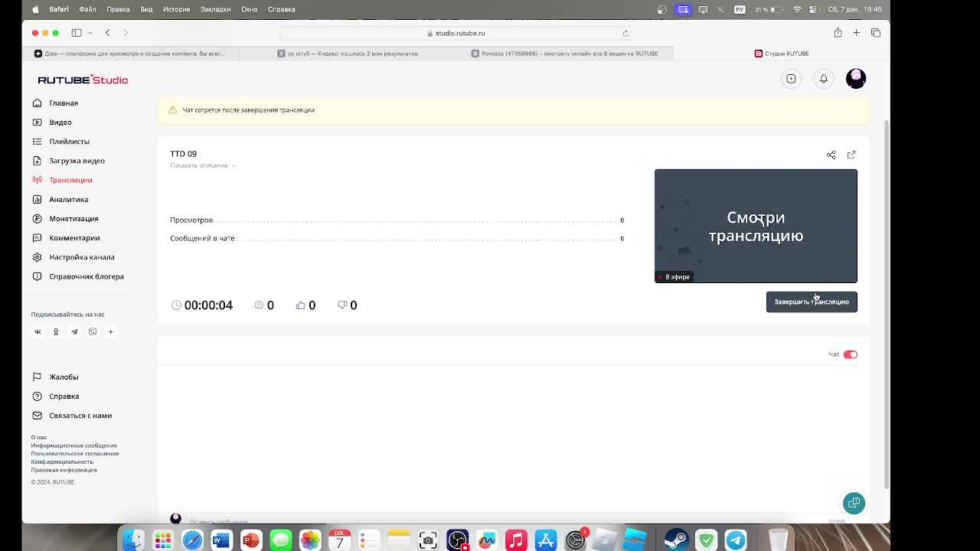Open Правовая информация footer link
The width and height of the screenshot is (980, 551).
click(x=64, y=470)
